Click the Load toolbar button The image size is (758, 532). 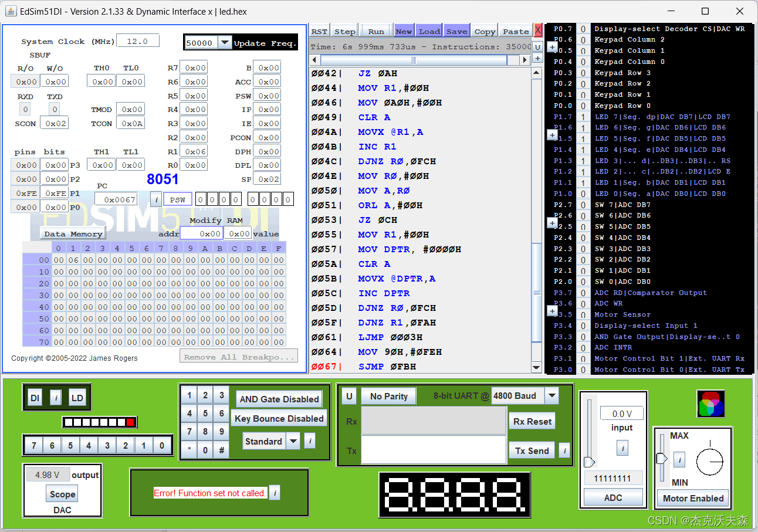click(x=429, y=31)
